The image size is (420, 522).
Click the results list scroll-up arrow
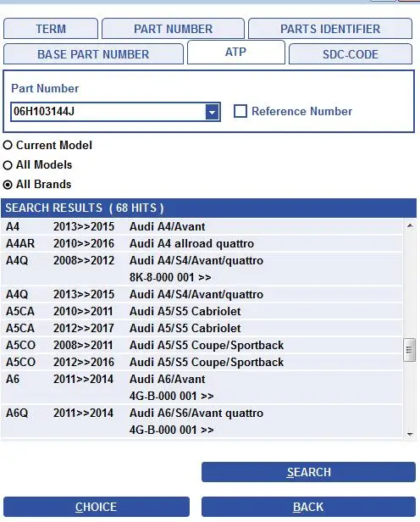410,226
